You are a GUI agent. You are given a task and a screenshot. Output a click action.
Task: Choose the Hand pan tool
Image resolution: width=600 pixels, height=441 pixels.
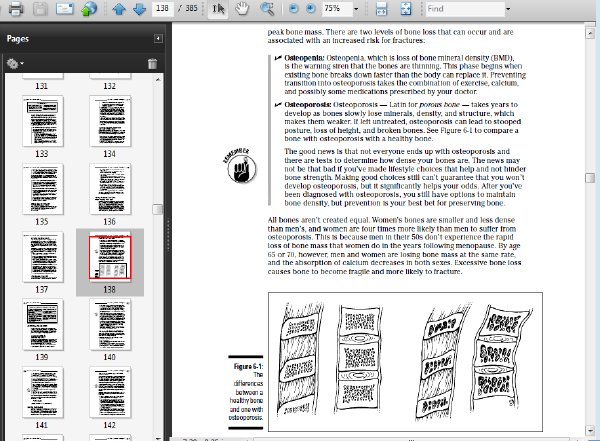tap(242, 8)
